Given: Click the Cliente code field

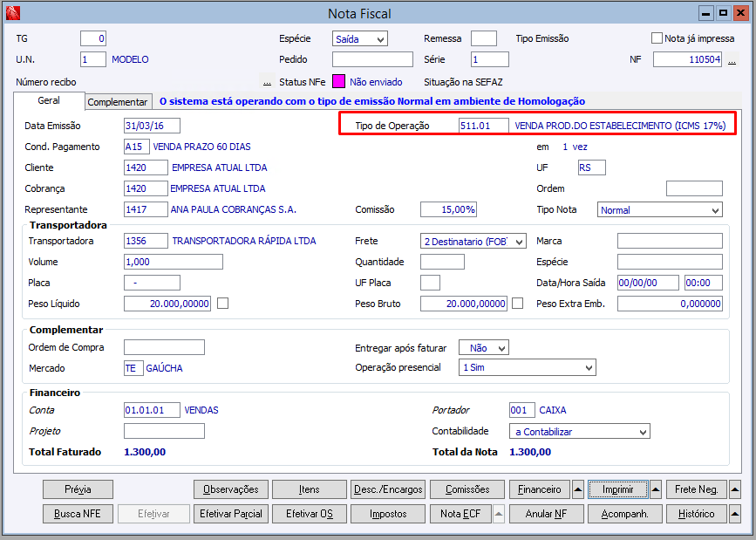Looking at the screenshot, I should 146,167.
